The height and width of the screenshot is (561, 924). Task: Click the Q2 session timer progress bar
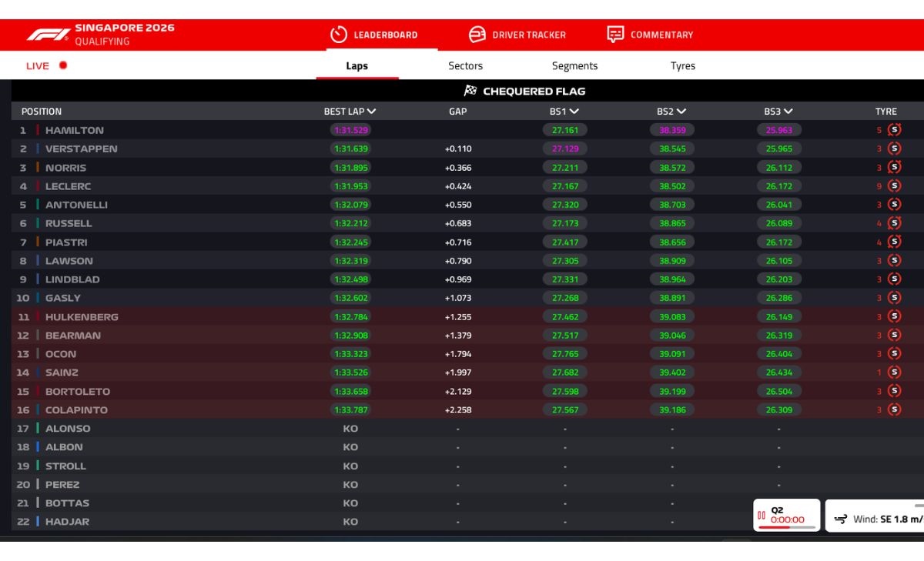(x=786, y=528)
